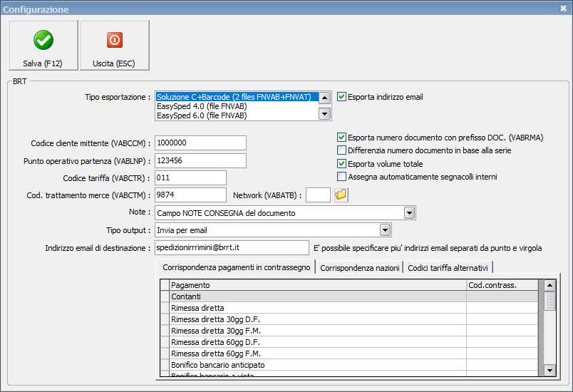The height and width of the screenshot is (392, 573).
Task: Click the green checkmark Salva icon
Action: [x=43, y=40]
